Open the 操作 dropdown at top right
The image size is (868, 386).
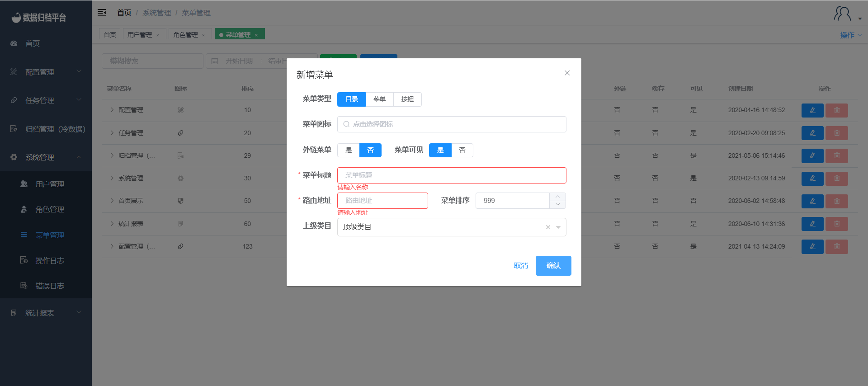click(851, 35)
